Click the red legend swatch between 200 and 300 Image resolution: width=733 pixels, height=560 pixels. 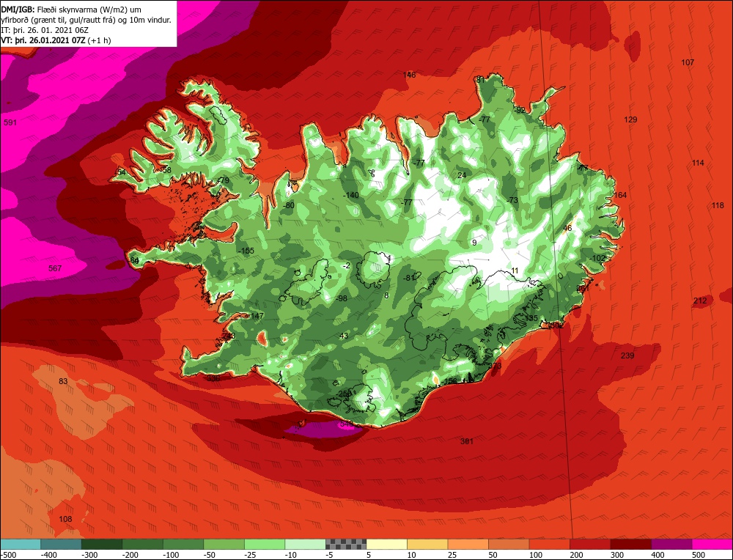point(590,544)
